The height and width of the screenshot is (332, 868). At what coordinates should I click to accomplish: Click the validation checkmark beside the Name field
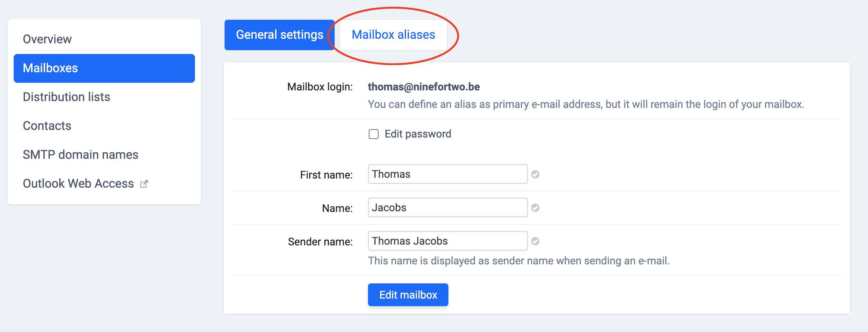[x=535, y=208]
